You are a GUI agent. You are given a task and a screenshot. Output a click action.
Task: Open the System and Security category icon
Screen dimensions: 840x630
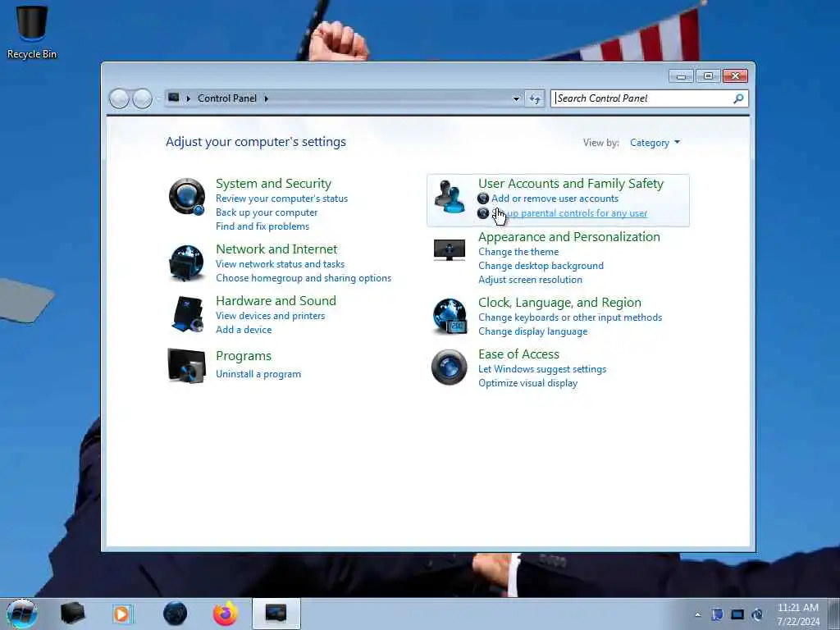pyautogui.click(x=186, y=197)
